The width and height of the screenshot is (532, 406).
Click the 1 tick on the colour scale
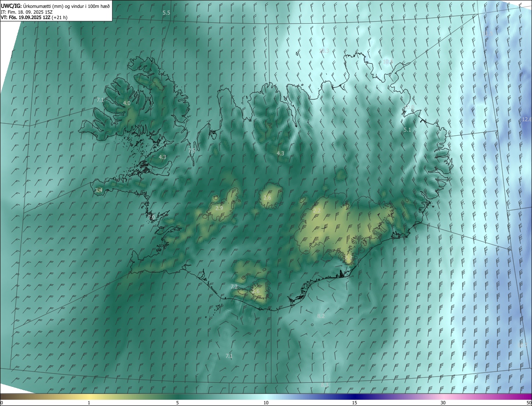point(89,403)
